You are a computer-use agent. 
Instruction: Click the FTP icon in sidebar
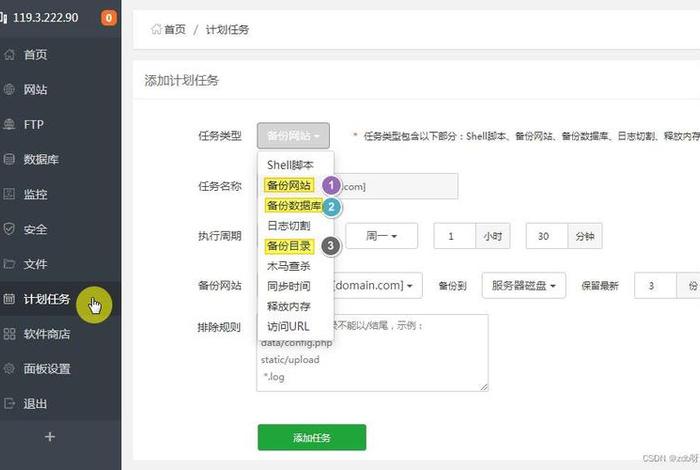(9, 124)
